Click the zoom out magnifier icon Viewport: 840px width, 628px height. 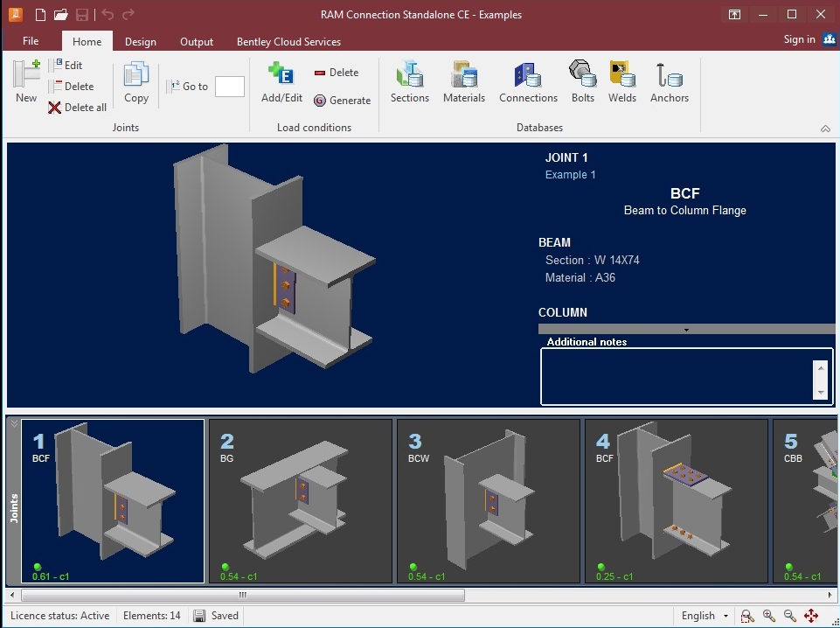coord(789,616)
